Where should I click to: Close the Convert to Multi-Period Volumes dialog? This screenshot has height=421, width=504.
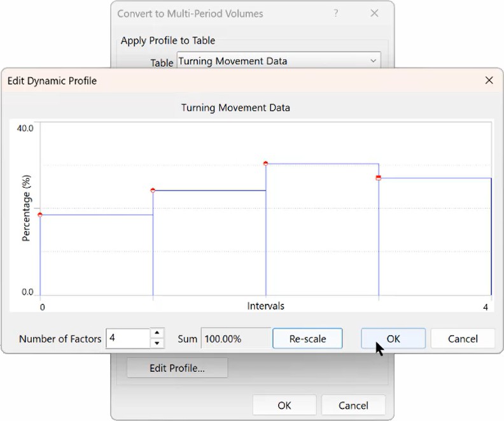(x=374, y=13)
